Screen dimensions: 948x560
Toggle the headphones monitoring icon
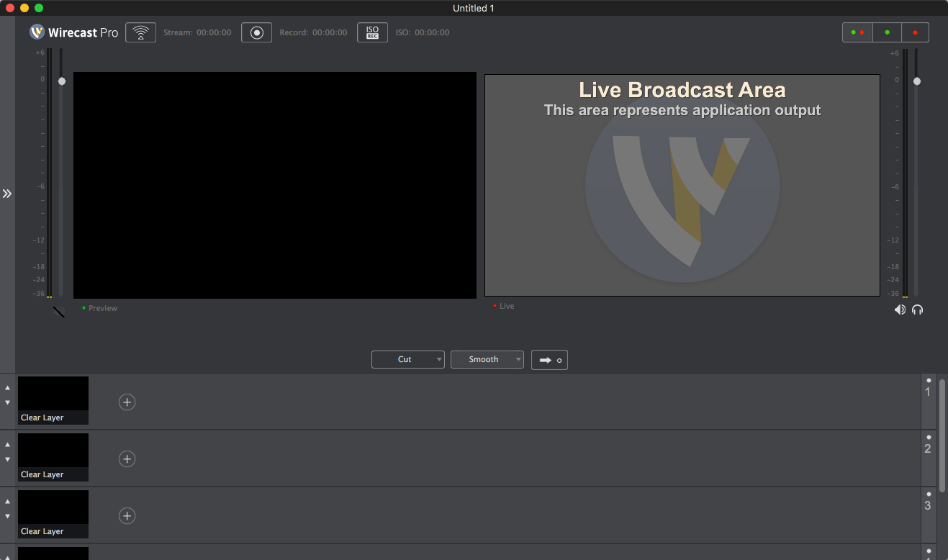click(917, 310)
